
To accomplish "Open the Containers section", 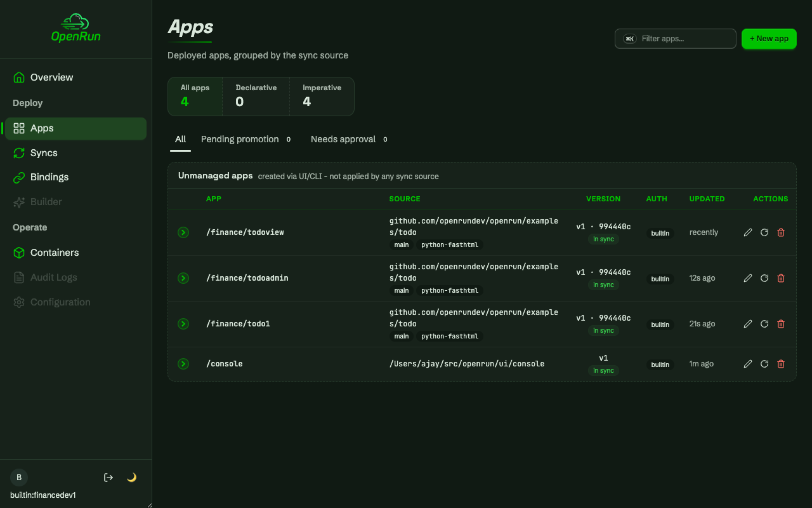I will 76,253.
